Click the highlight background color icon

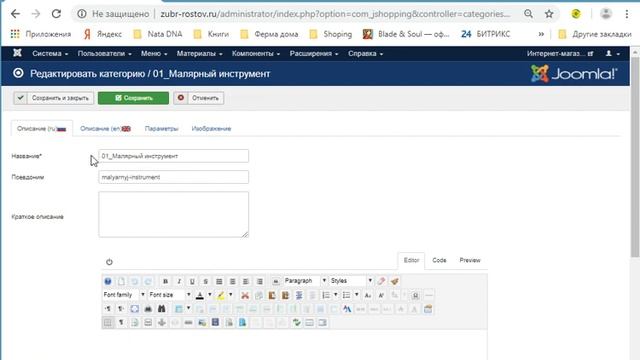pos(220,295)
